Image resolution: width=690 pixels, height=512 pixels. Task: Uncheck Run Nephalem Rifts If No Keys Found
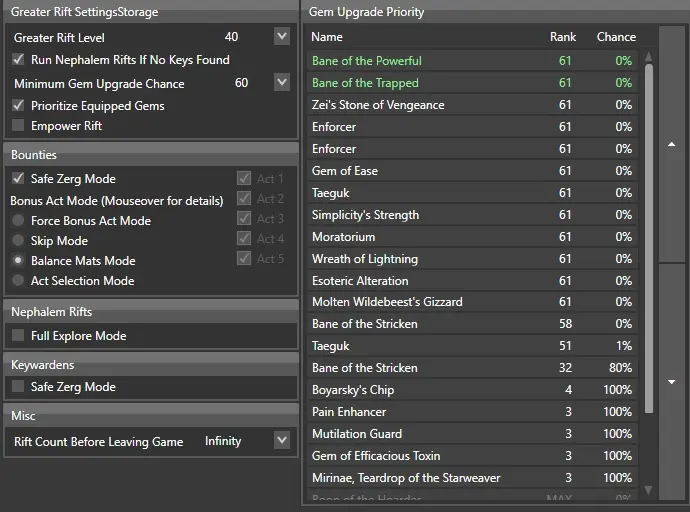point(19,60)
